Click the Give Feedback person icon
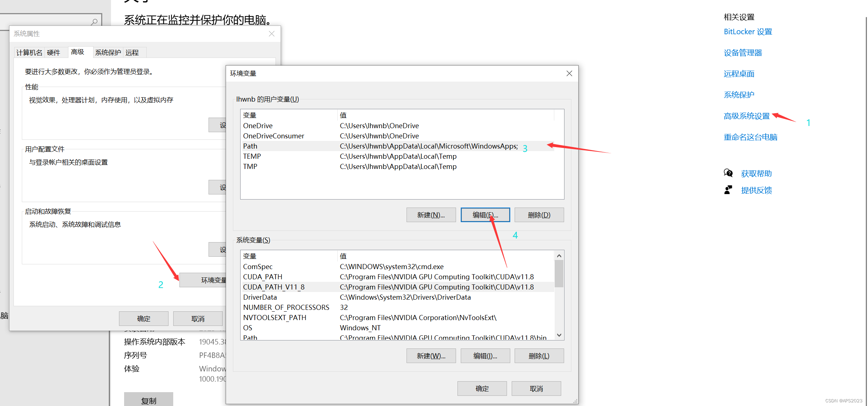 click(x=728, y=190)
